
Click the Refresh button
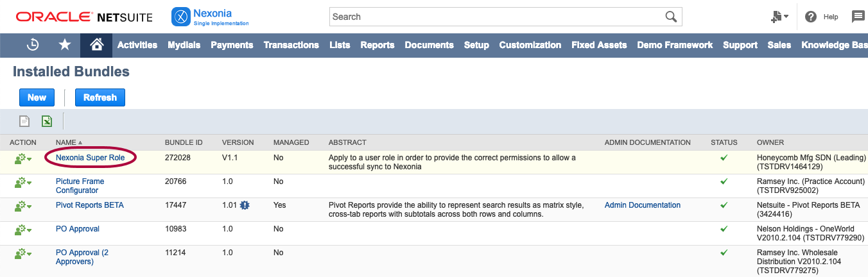pyautogui.click(x=100, y=97)
